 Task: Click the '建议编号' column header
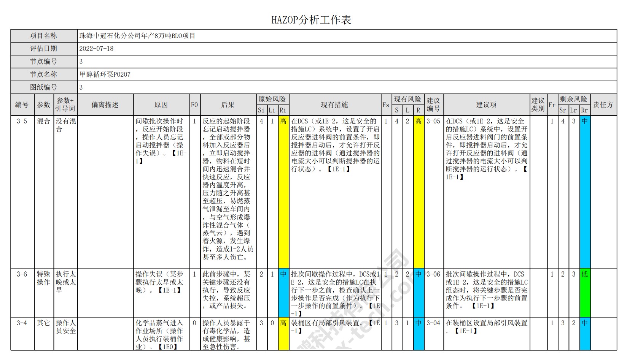click(434, 105)
